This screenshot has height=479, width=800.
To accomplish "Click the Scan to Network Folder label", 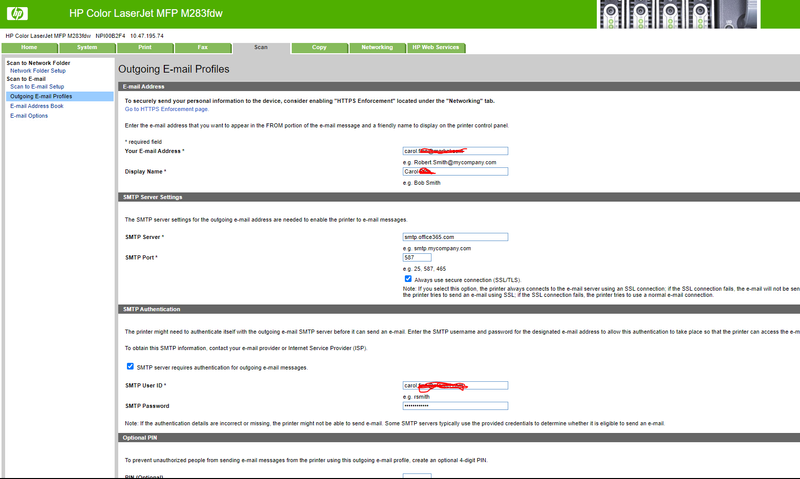I will click(38, 63).
